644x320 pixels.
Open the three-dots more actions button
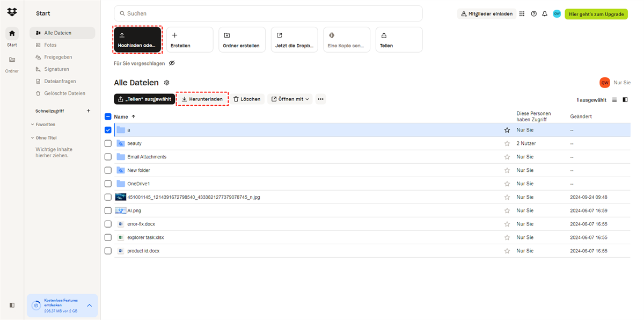click(x=320, y=99)
